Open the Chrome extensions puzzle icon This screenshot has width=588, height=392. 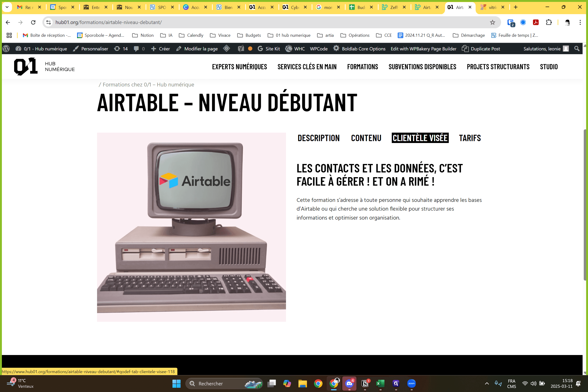point(549,22)
